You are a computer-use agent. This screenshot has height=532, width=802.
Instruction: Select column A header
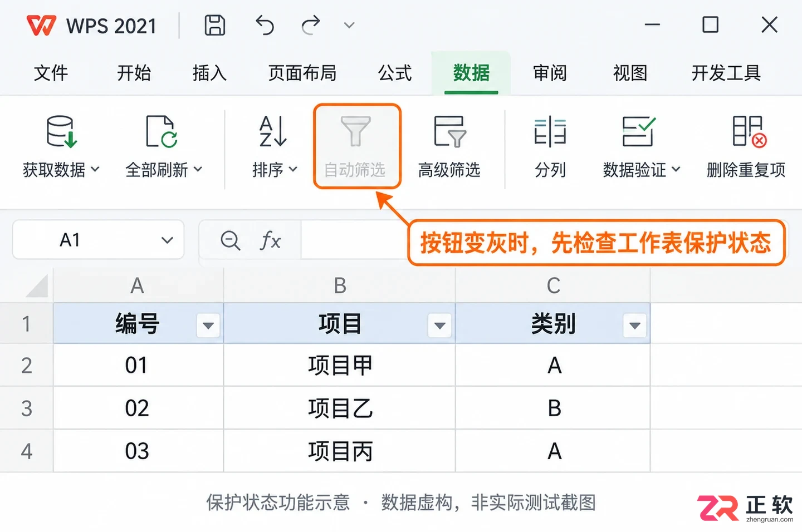[138, 285]
